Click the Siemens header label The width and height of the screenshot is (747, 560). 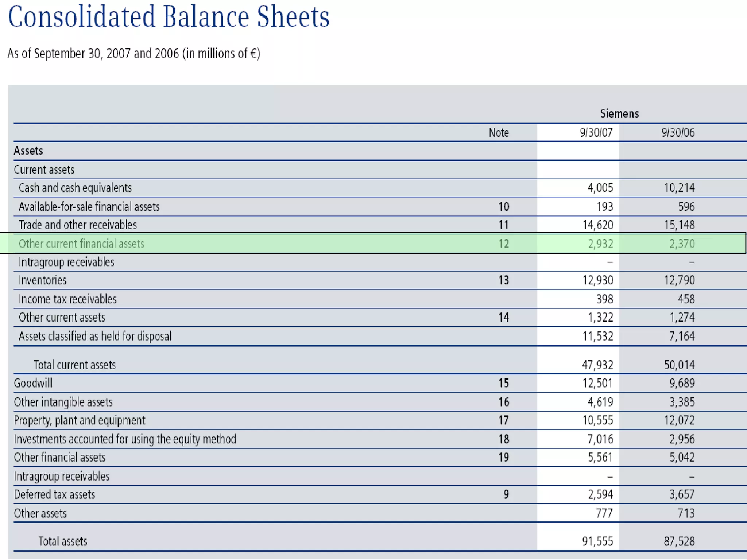619,114
